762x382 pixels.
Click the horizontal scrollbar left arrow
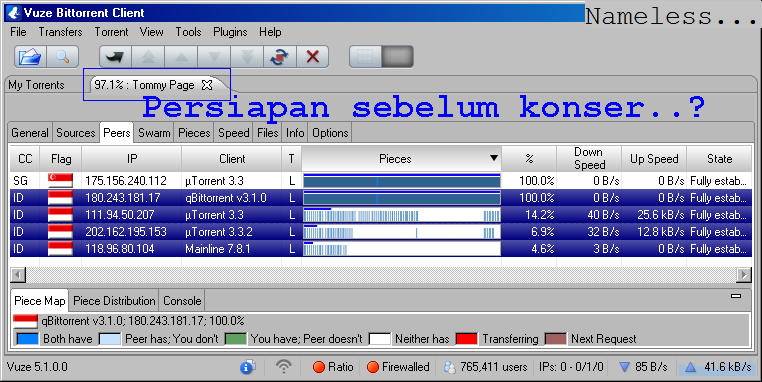point(18,275)
